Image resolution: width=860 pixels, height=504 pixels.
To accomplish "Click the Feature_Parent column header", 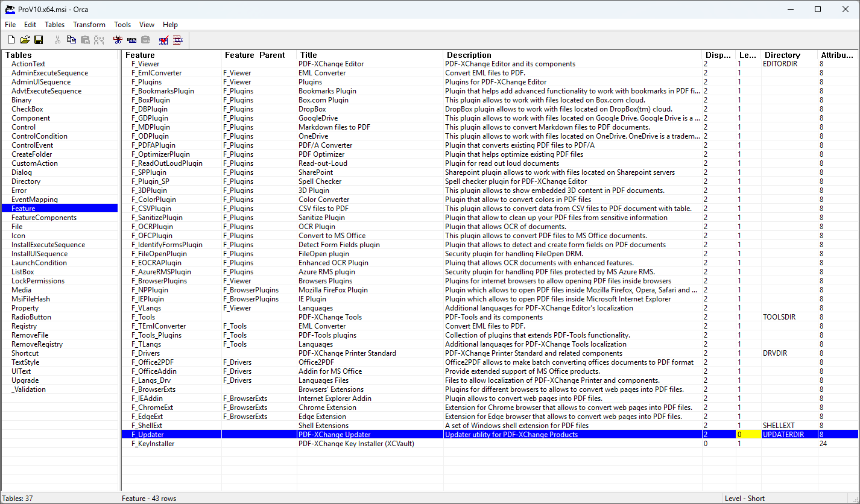I will coord(259,55).
